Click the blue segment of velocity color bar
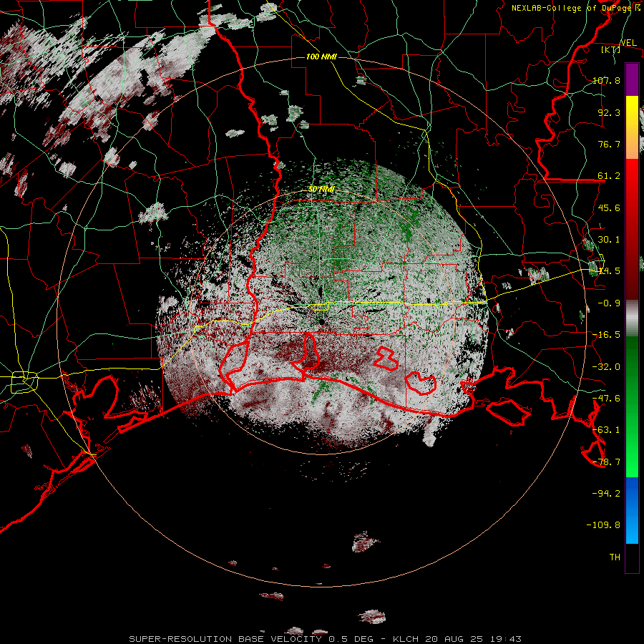Screen dimensions: 644x644 [x=632, y=510]
